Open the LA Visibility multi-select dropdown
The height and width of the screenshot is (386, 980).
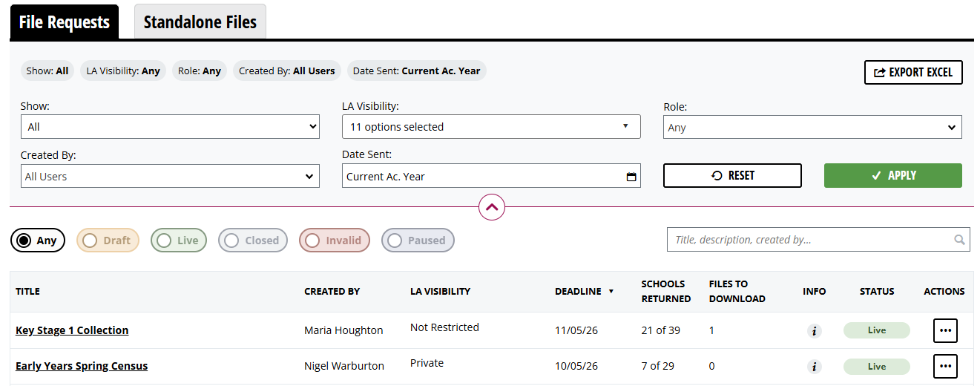click(491, 127)
